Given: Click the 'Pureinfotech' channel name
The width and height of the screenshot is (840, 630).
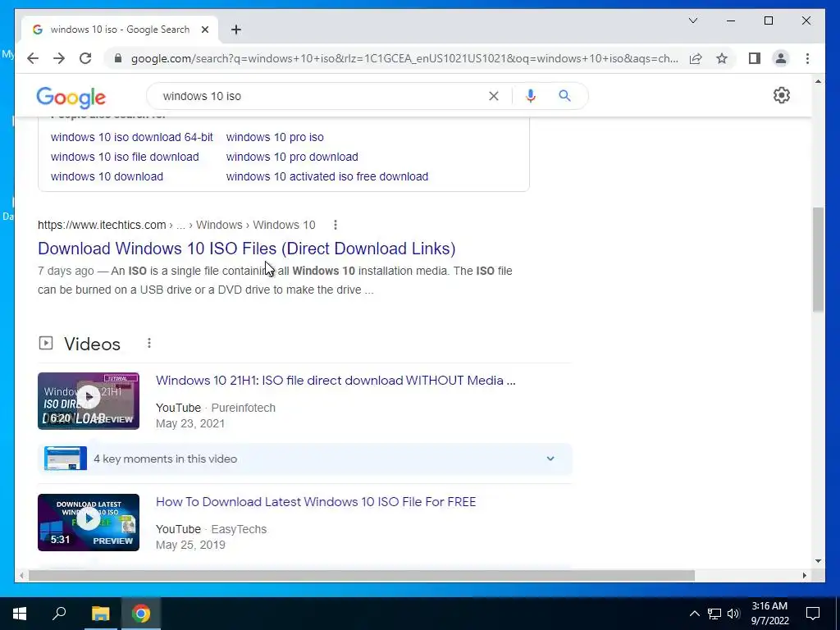Looking at the screenshot, I should [243, 408].
